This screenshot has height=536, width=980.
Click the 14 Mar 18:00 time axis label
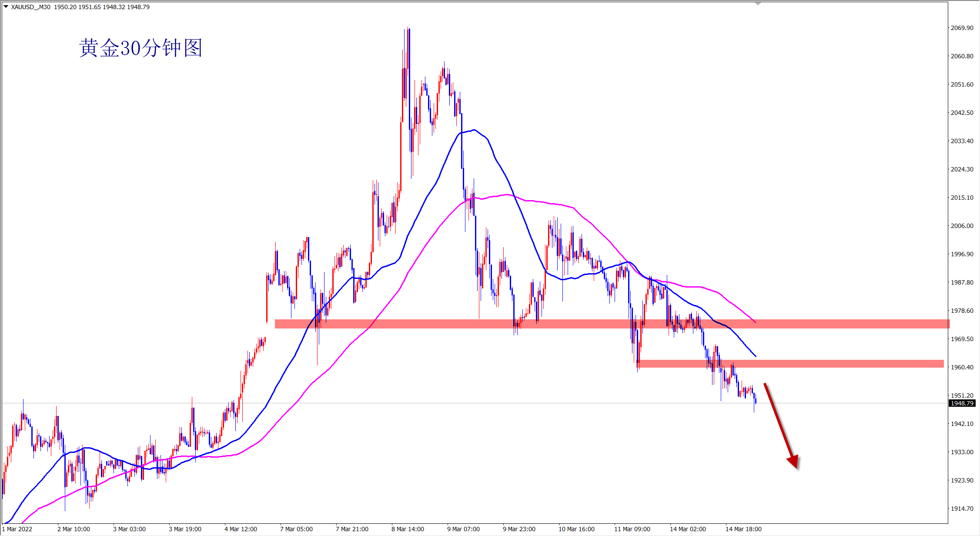point(743,529)
